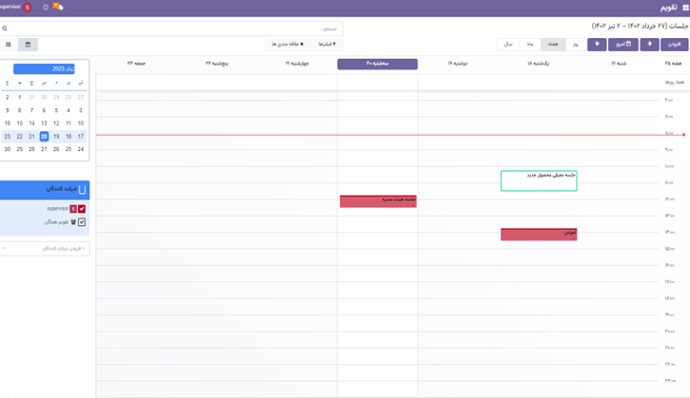
Task: Click the bracket icon in شرکت کنندگان header
Action: (82, 189)
